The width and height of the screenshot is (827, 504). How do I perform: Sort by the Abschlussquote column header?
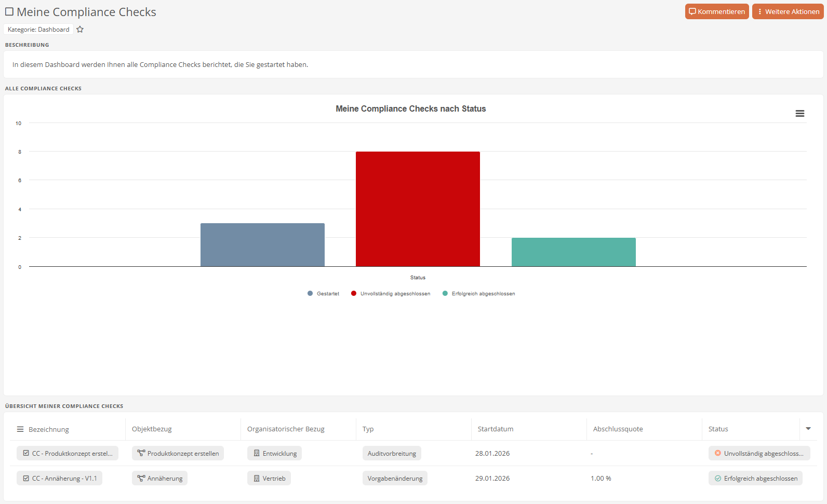[618, 429]
